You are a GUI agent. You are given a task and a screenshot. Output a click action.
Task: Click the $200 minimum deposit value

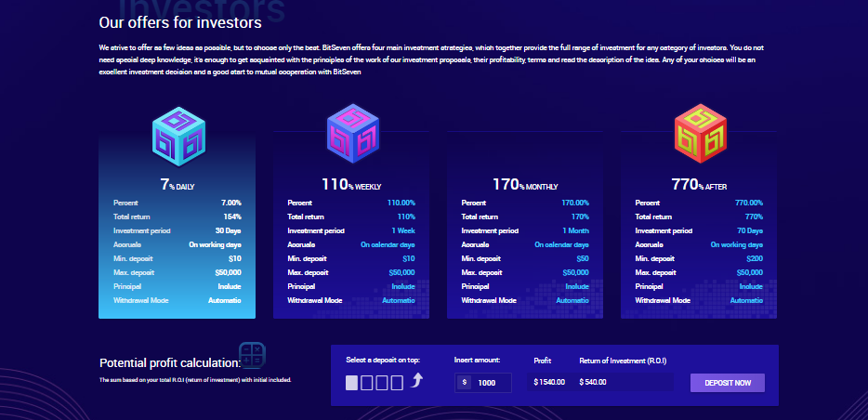(x=755, y=258)
